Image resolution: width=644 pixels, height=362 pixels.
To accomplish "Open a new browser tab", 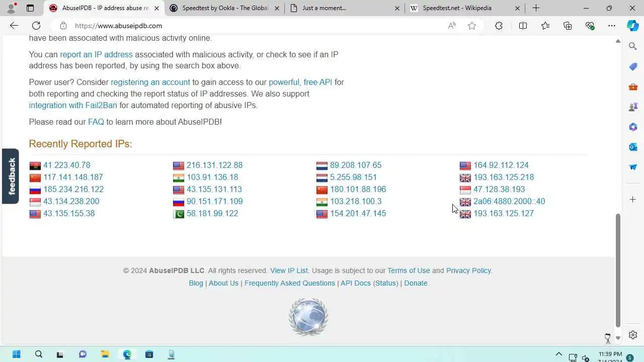I will point(536,8).
